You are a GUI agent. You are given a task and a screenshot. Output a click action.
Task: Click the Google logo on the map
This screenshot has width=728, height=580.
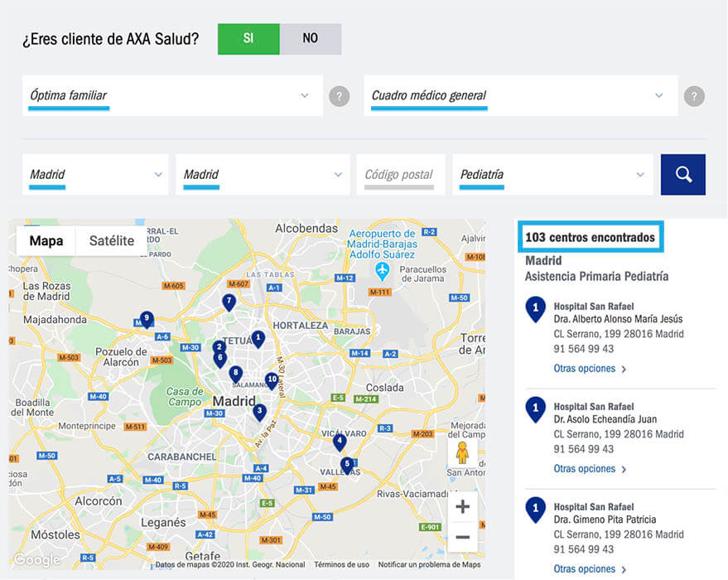pos(36,560)
